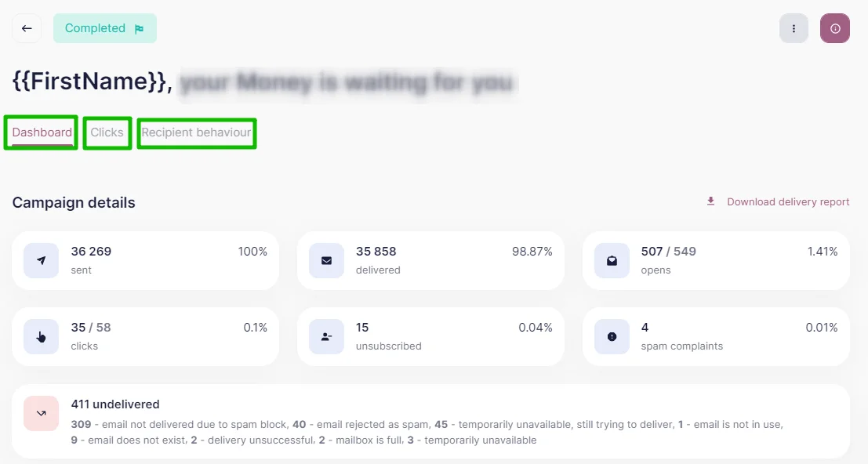
Task: Click the download arrow icon
Action: coord(710,201)
